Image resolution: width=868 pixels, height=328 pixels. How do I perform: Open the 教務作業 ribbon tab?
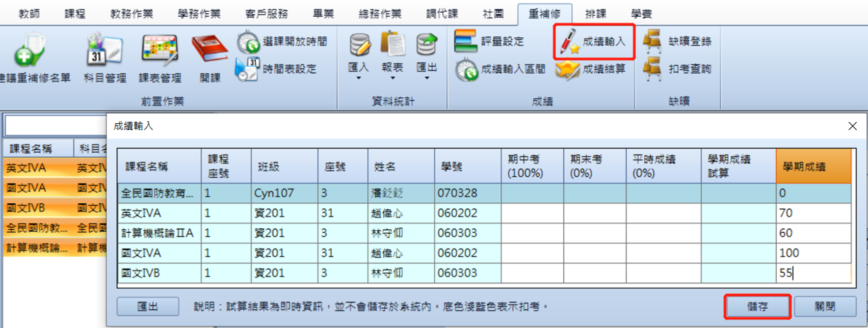coord(132,14)
